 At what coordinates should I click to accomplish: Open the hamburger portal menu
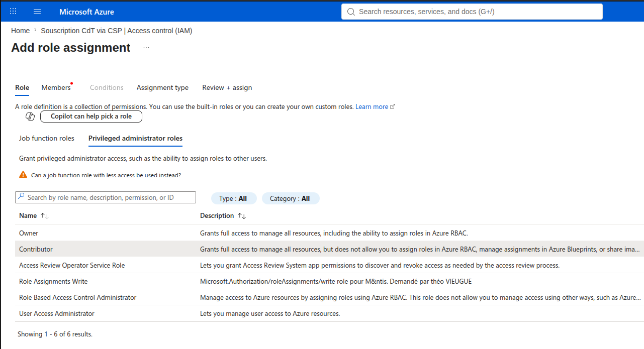[37, 11]
